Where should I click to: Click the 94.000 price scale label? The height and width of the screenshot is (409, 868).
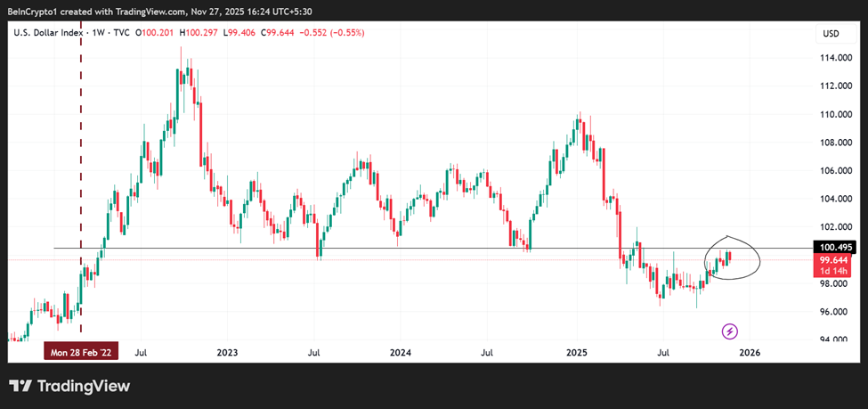[836, 339]
